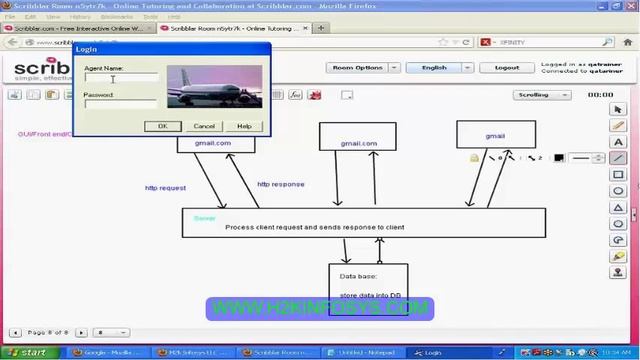This screenshot has height=360, width=640.
Task: Select the ellipse tool below the rectangle tool
Action: click(x=618, y=191)
